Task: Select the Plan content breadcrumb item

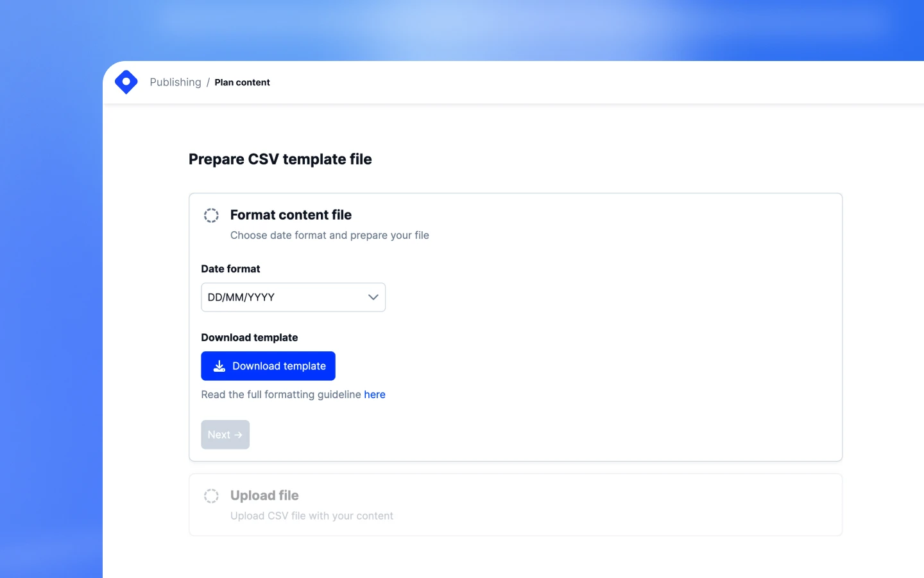Action: coord(242,82)
